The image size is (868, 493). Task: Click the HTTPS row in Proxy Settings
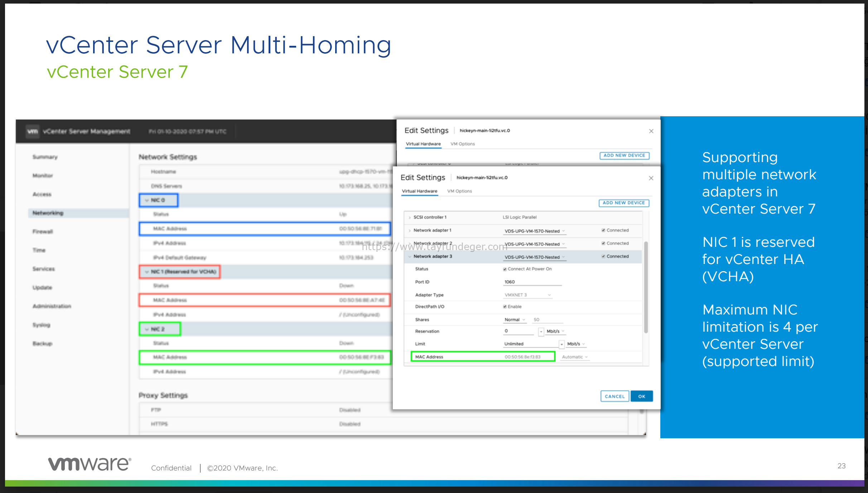[x=383, y=424]
